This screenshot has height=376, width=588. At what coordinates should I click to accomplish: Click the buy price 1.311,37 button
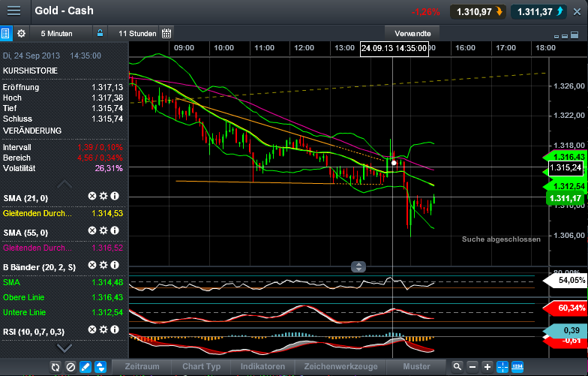pos(539,12)
